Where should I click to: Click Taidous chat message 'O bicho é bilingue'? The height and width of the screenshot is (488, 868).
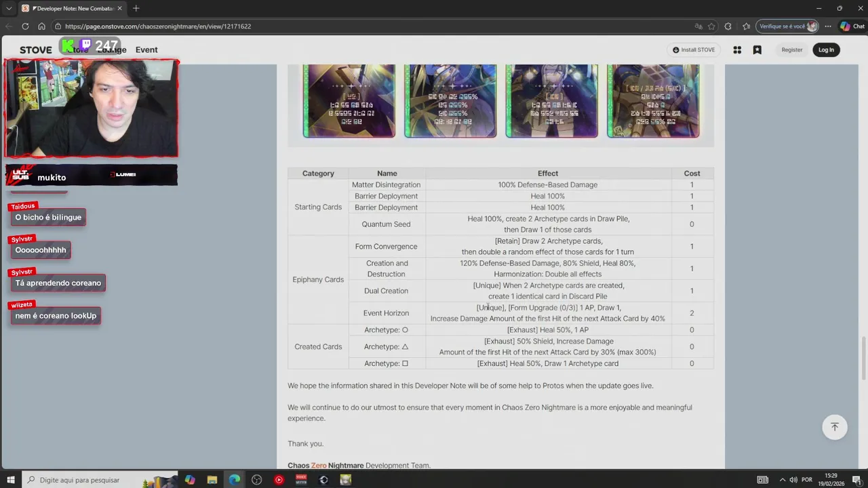[48, 218]
